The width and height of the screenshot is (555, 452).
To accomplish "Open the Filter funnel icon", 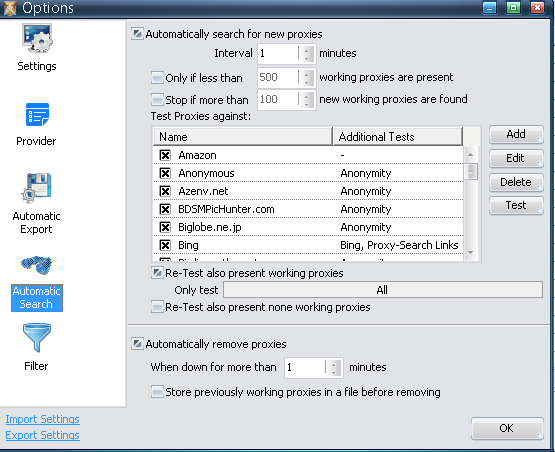I will coord(36,338).
